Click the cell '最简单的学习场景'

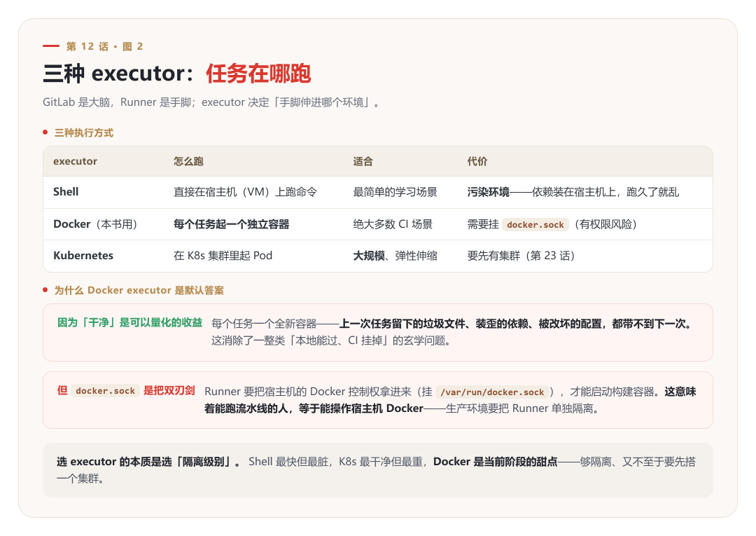coord(395,192)
